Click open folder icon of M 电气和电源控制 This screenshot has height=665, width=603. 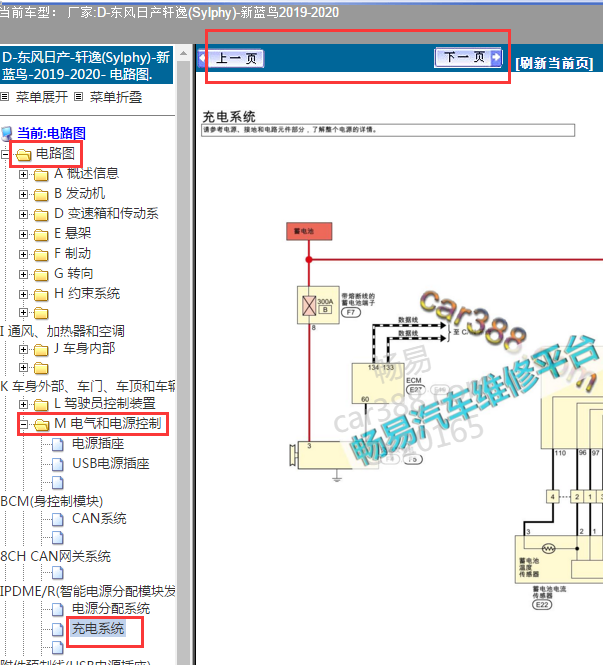(x=42, y=424)
